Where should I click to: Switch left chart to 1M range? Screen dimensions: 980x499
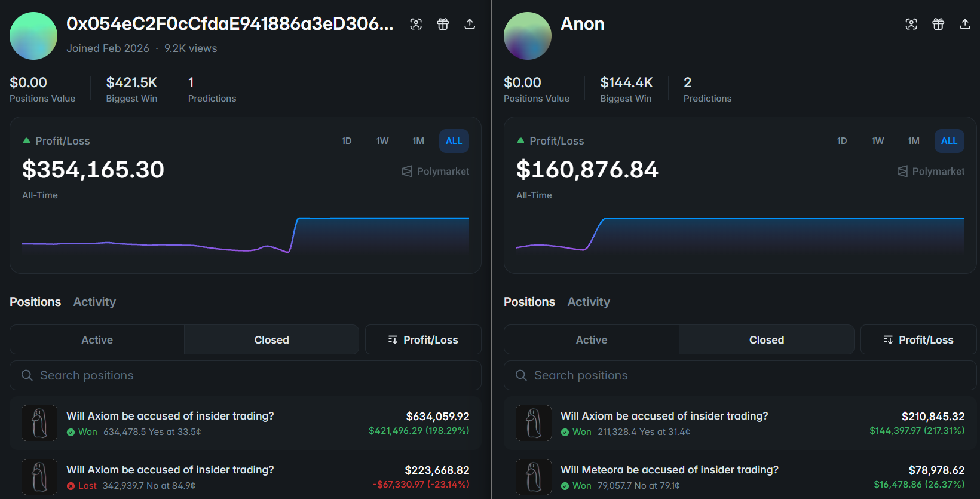(418, 141)
